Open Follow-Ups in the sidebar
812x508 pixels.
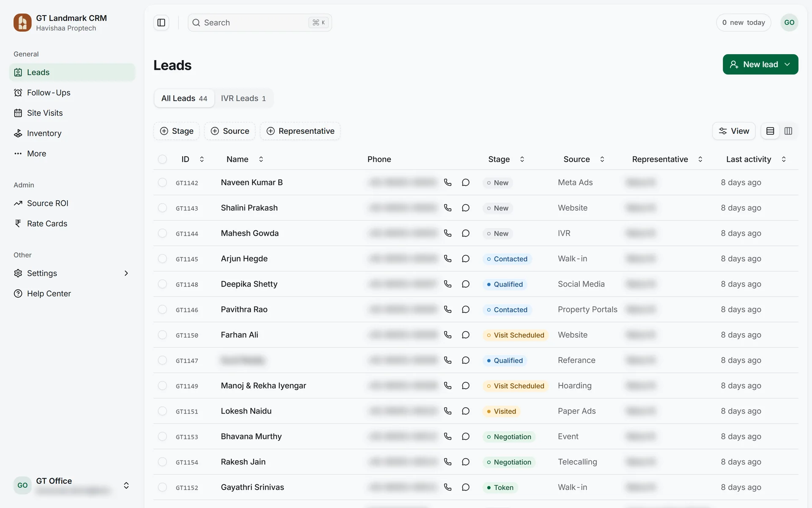coord(72,93)
